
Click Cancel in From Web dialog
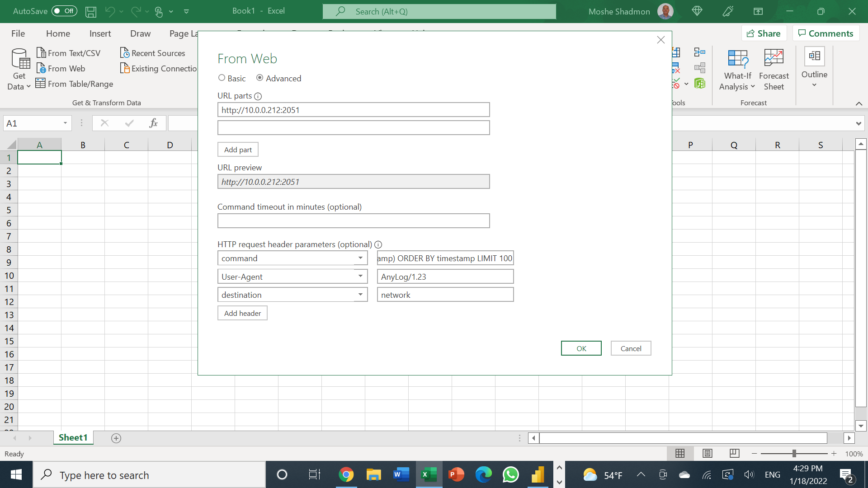[x=631, y=348]
